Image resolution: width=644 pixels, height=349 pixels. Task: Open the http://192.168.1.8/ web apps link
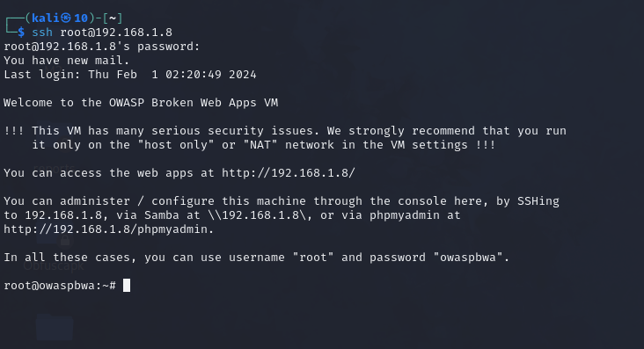tap(289, 173)
